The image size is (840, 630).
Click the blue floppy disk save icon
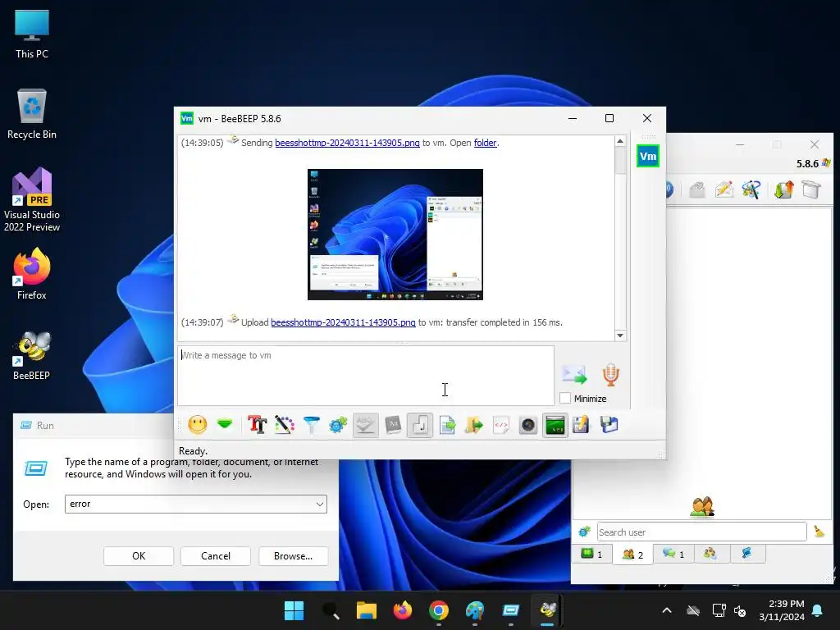pyautogui.click(x=609, y=425)
